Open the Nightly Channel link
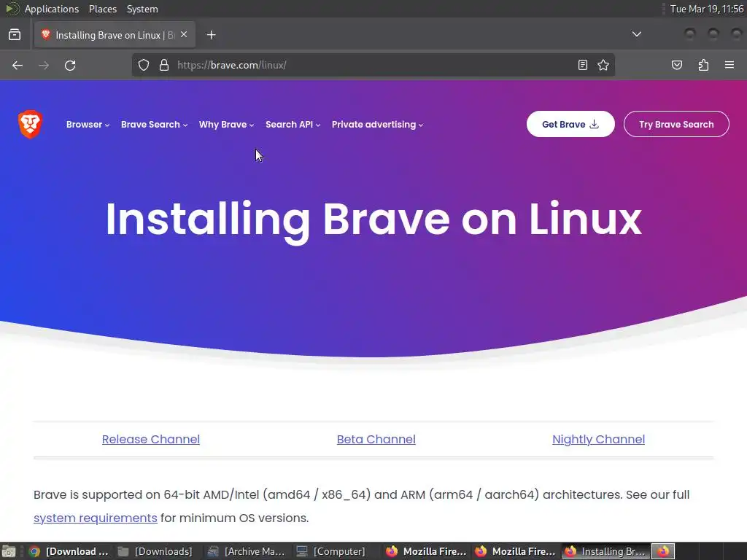The height and width of the screenshot is (560, 747). pos(598,439)
